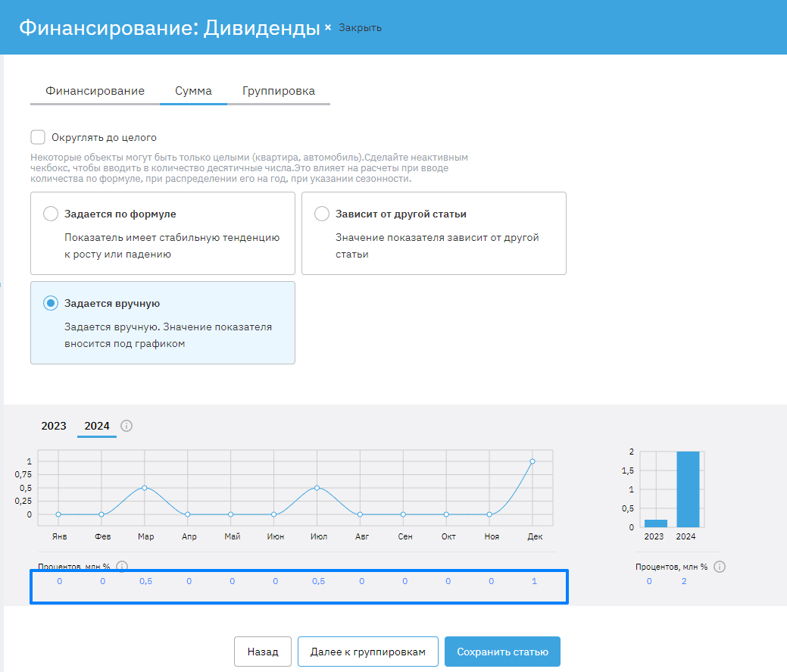Choose the Зависит от другой статьи option
The width and height of the screenshot is (787, 672).
pos(322,214)
